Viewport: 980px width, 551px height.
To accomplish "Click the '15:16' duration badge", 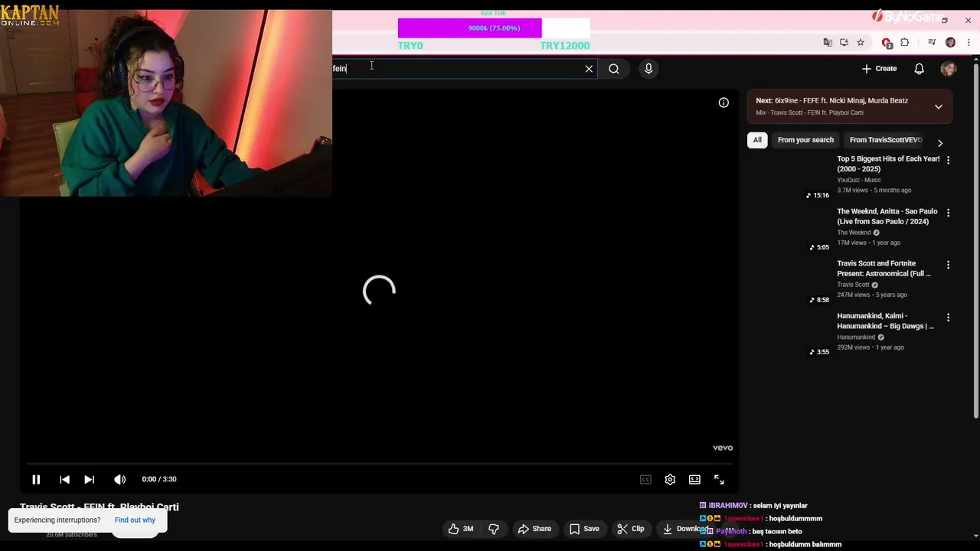I will coord(818,195).
